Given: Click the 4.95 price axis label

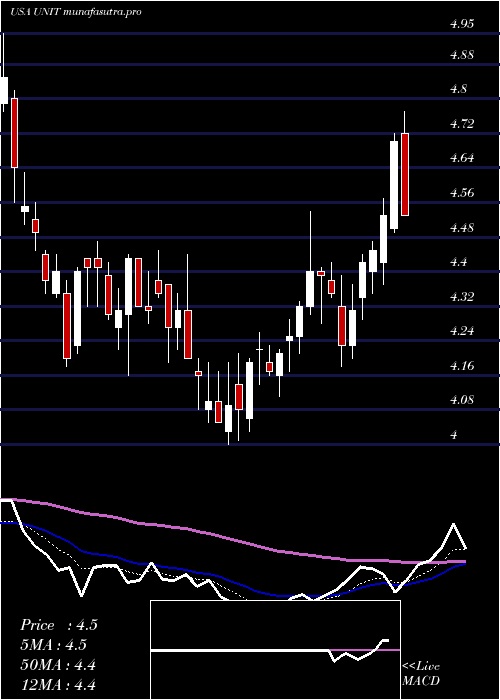Looking at the screenshot, I should pyautogui.click(x=462, y=25).
